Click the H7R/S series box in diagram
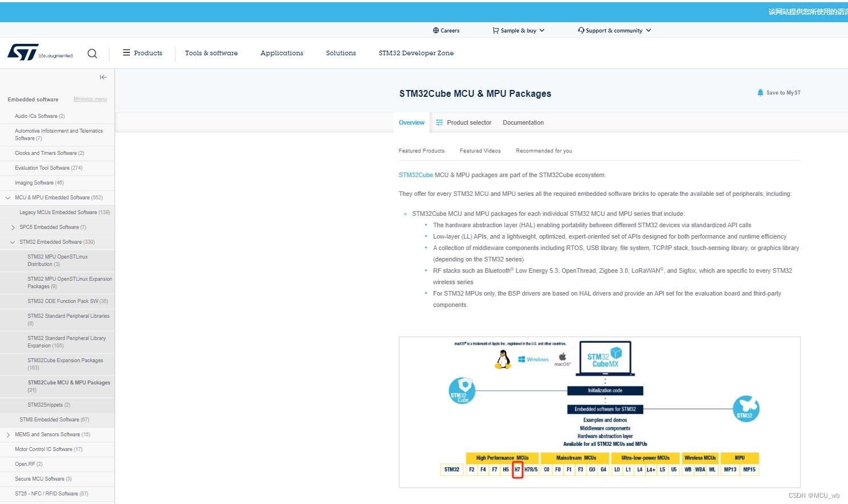The image size is (848, 504). (531, 470)
